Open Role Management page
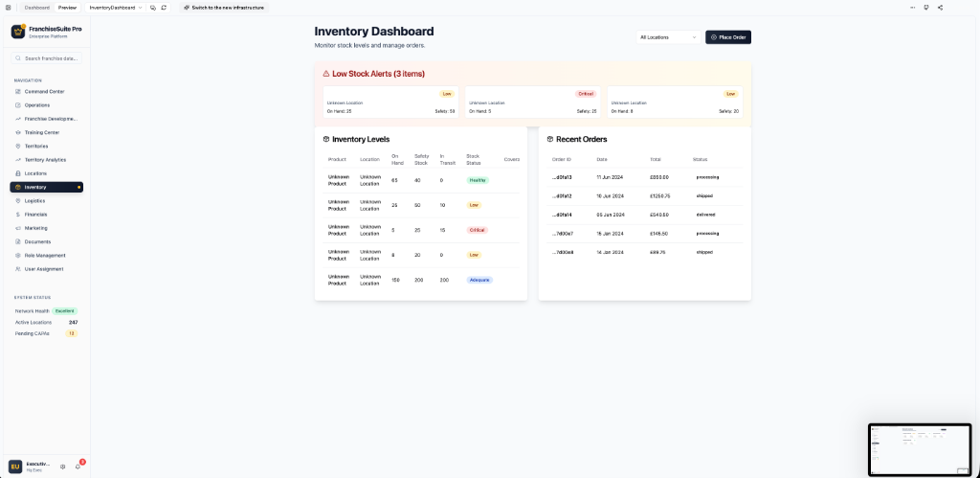 (x=46, y=255)
